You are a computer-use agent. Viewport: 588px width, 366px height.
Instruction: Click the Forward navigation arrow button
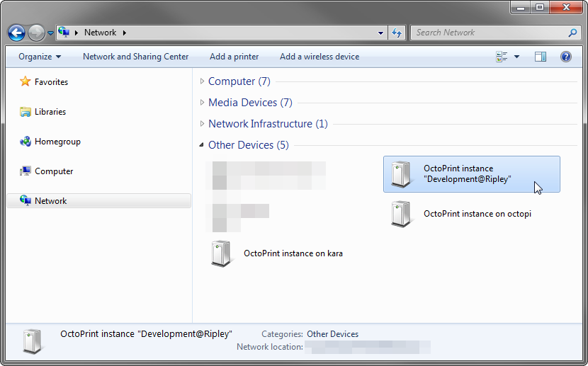tap(36, 33)
